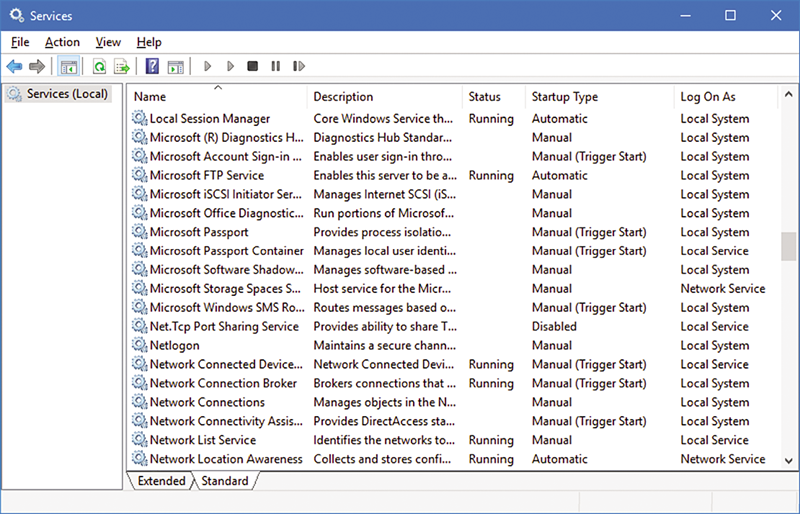Select Microsoft Account Sign-in service

(226, 156)
